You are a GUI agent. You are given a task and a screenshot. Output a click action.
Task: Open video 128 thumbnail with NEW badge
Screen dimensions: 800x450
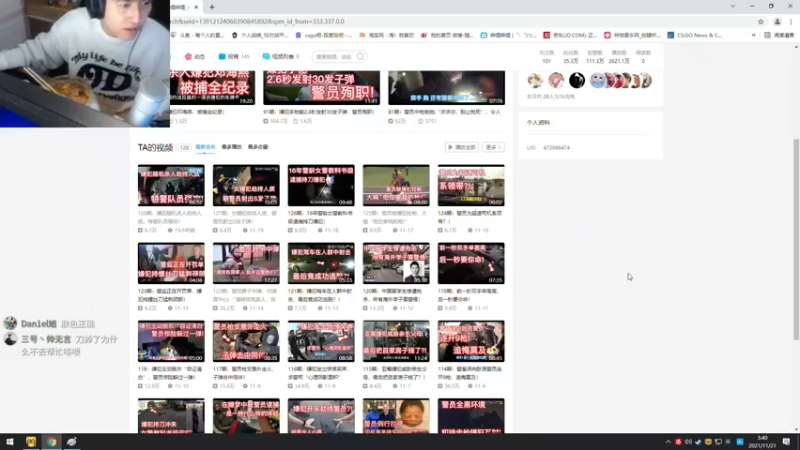point(171,185)
